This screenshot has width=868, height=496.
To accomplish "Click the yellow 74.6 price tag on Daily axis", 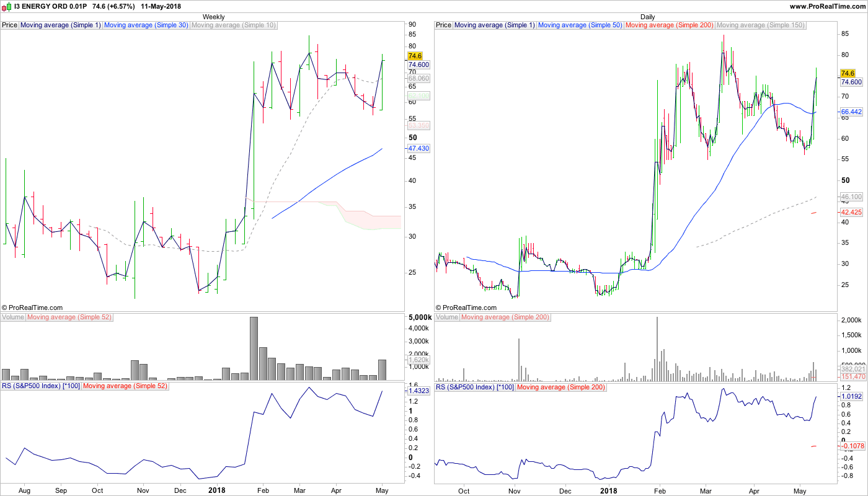I will pyautogui.click(x=848, y=73).
